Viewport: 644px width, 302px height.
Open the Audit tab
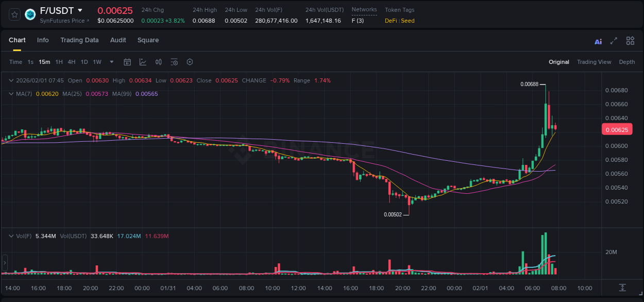[x=118, y=40]
